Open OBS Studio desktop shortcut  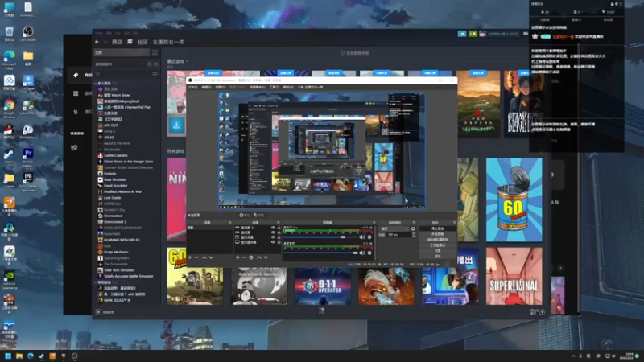point(28,34)
